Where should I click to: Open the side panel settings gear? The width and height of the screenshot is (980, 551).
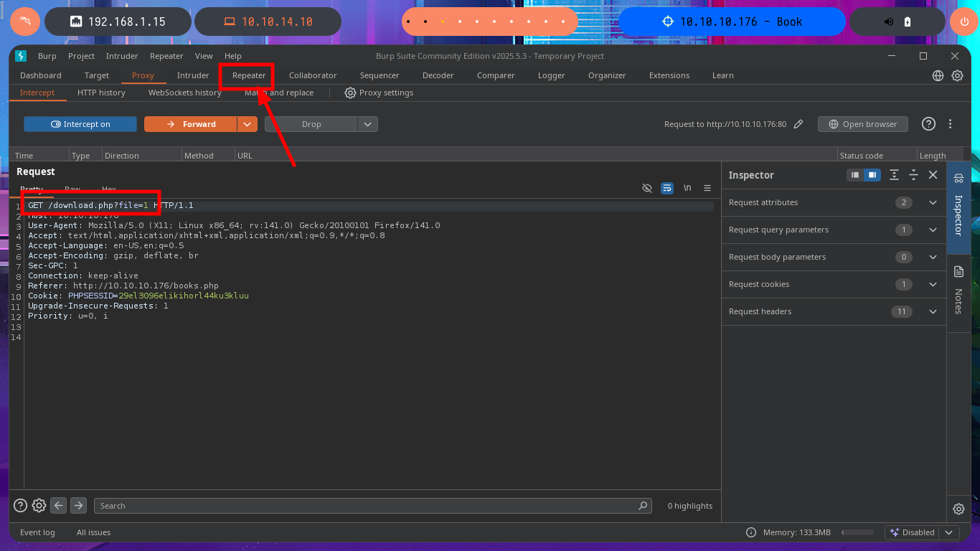(x=958, y=509)
